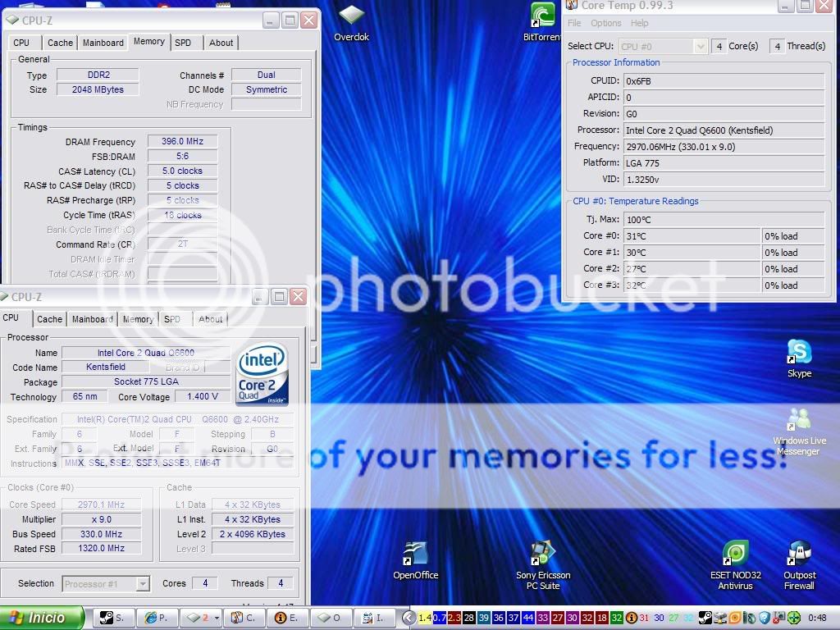Select SPD tab in upper CPU-Z window
The width and height of the screenshot is (840, 630).
(x=183, y=43)
